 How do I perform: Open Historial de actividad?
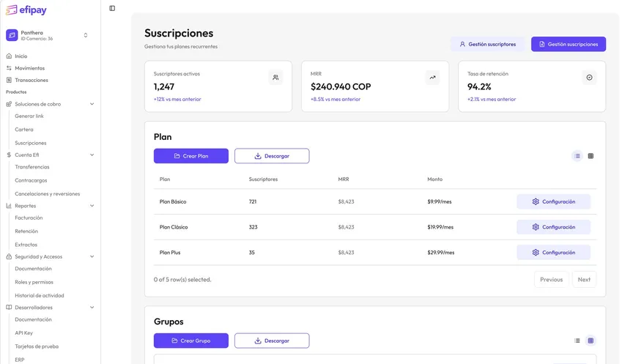(x=39, y=295)
